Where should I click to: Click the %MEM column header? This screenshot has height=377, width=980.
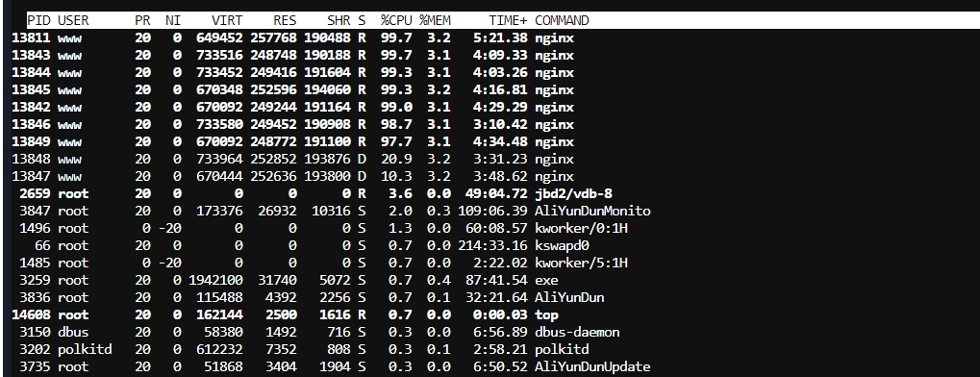point(435,20)
